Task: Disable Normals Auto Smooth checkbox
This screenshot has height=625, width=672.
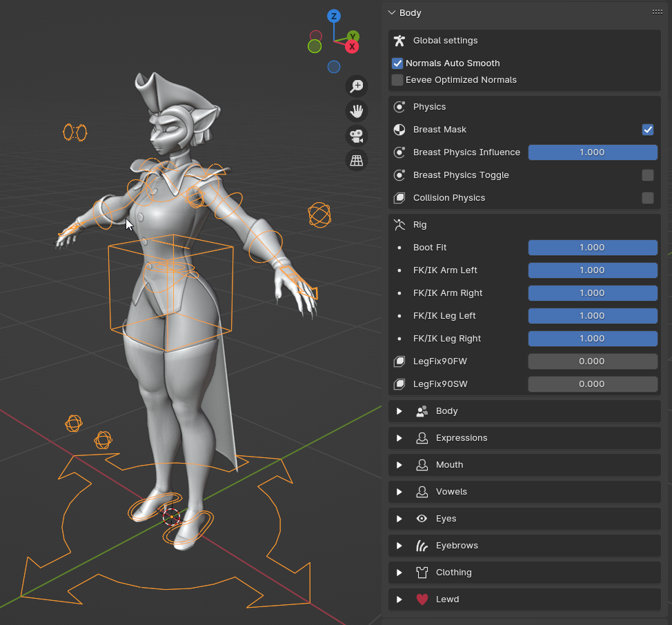Action: tap(397, 63)
